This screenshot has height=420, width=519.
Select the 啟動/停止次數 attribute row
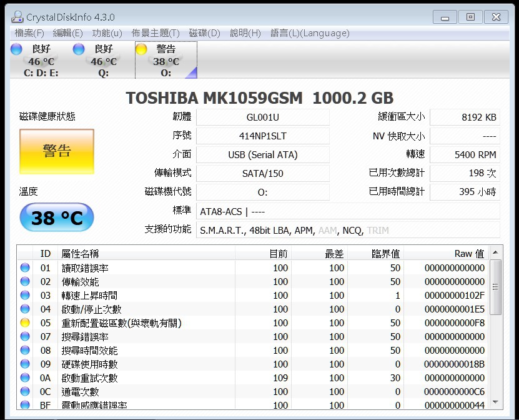coord(253,309)
